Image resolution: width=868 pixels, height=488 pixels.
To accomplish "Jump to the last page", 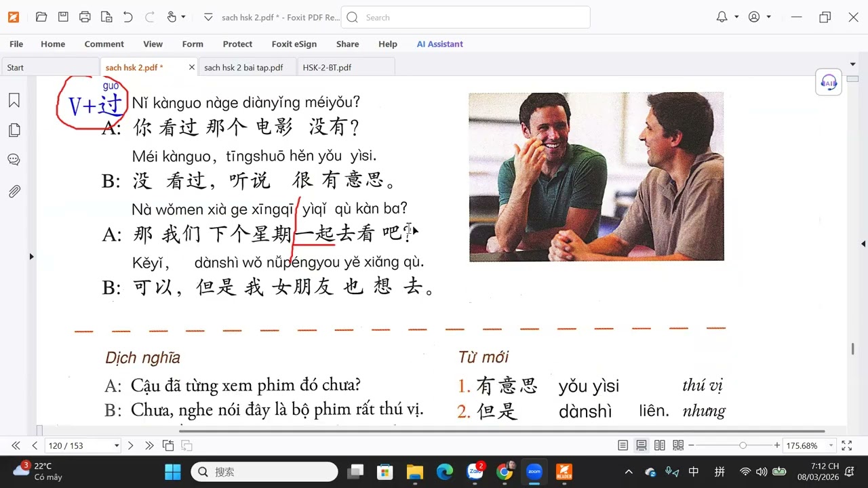I will pos(149,445).
